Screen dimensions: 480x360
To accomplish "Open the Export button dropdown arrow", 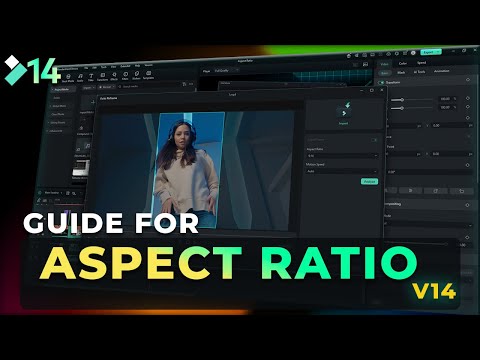I will click(439, 52).
